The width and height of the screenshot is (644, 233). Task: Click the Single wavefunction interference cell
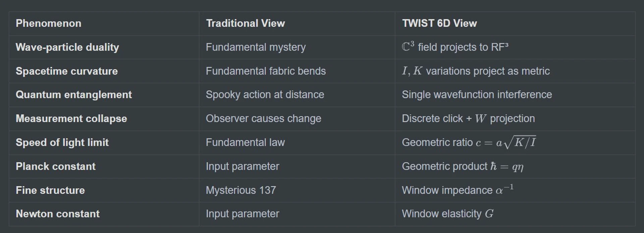[477, 95]
